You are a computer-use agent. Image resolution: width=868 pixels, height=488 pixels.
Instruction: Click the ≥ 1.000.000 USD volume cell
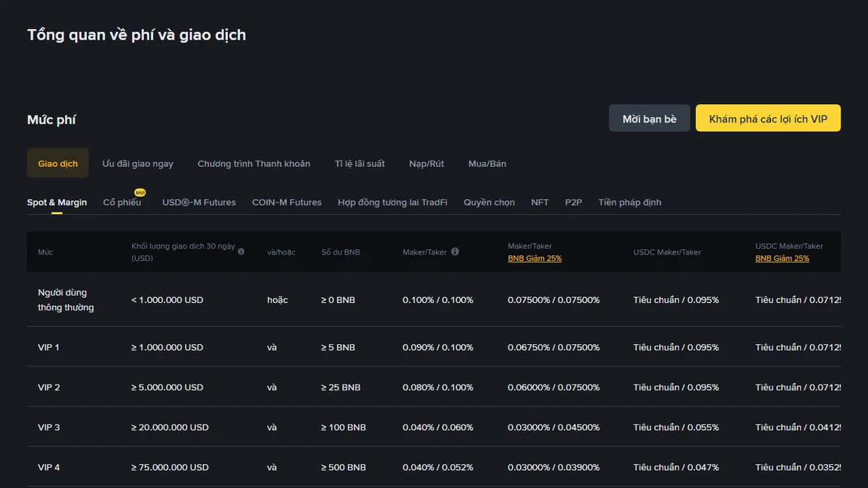tap(167, 347)
